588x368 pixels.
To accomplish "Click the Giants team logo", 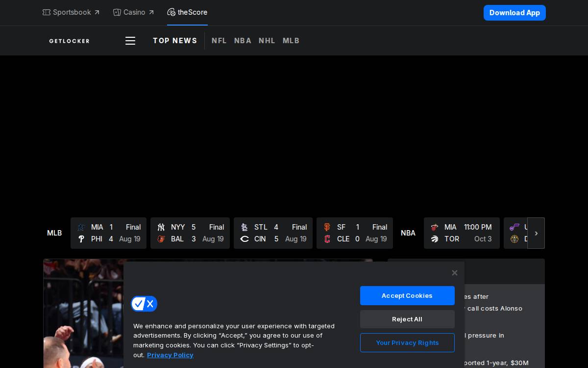I will pos(327,227).
